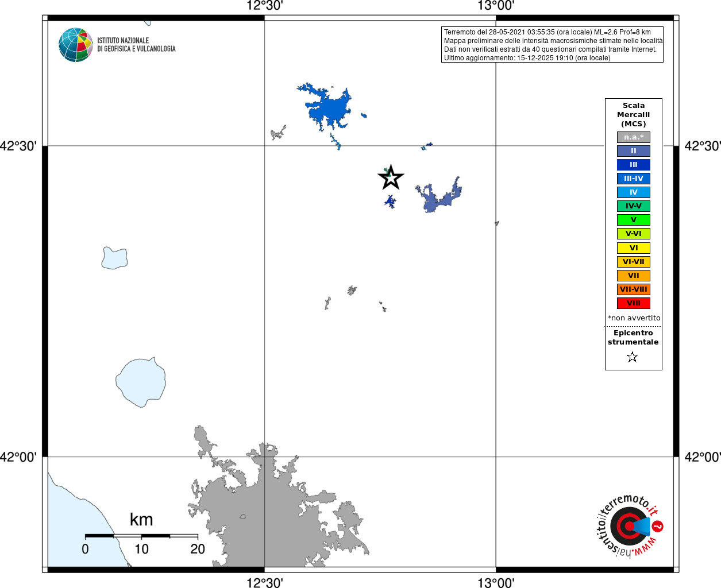Click the large light blue lake

pyautogui.click(x=141, y=382)
